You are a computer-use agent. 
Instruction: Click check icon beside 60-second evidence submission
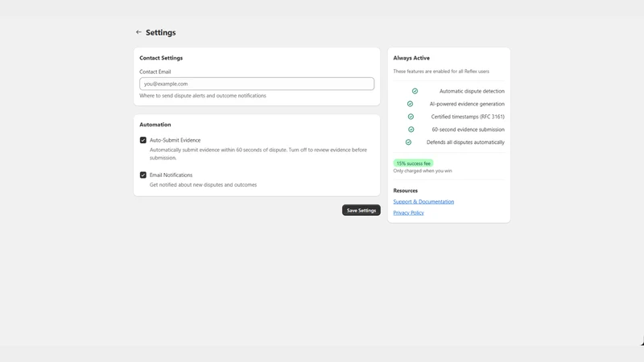[x=411, y=130]
